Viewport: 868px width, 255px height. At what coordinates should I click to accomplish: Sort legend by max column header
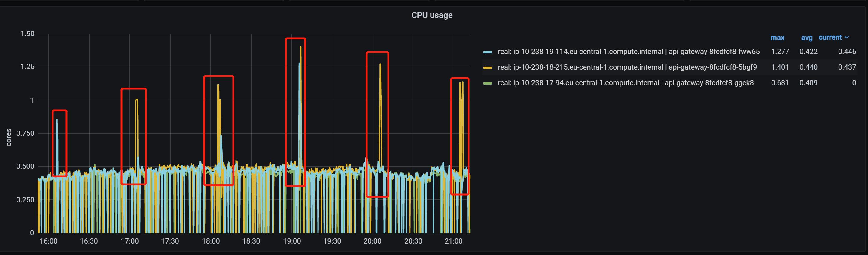click(777, 38)
